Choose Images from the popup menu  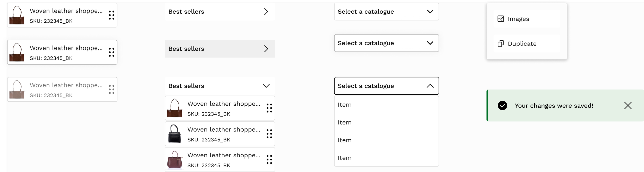pyautogui.click(x=518, y=19)
